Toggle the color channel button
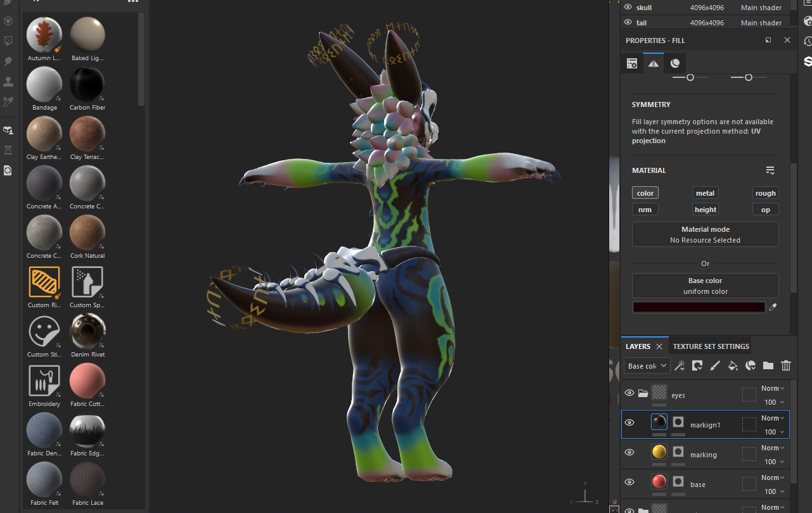The width and height of the screenshot is (812, 513). [645, 193]
